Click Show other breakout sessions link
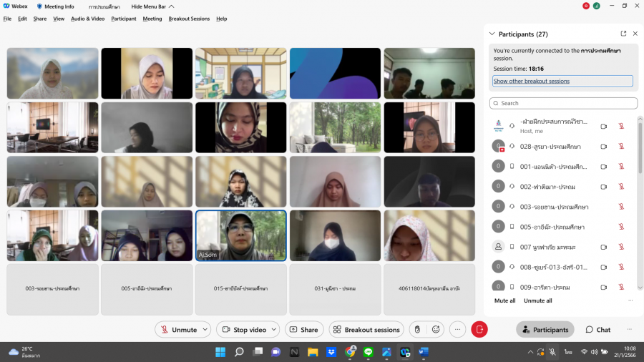Image resolution: width=644 pixels, height=362 pixels. 532,81
